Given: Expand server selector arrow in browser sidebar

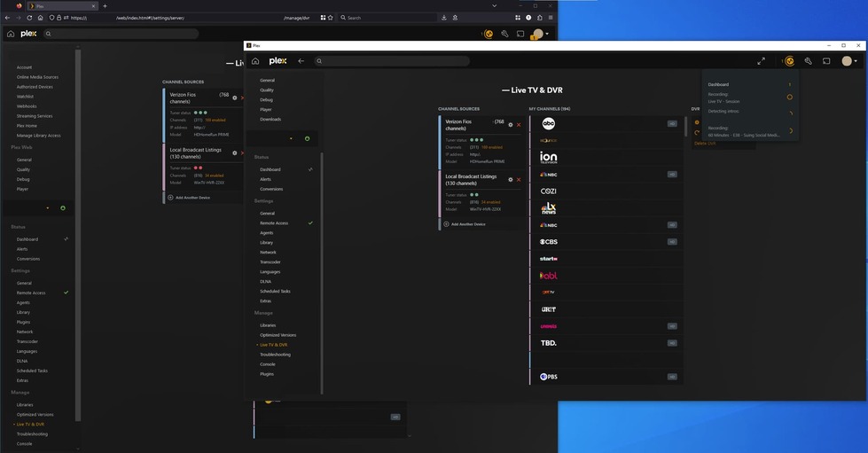Looking at the screenshot, I should point(48,208).
